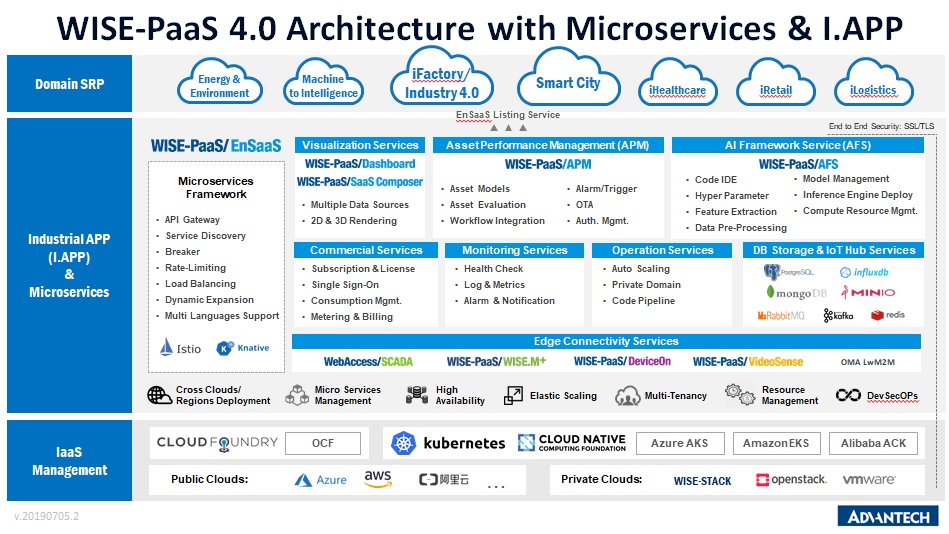949x534 pixels.
Task: Select the IaaS Management side panel
Action: 70,461
